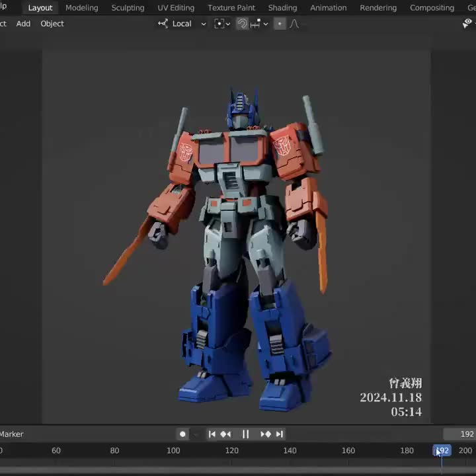Click frame 120 on the timeline ruler
The width and height of the screenshot is (476, 476).
coord(231,450)
